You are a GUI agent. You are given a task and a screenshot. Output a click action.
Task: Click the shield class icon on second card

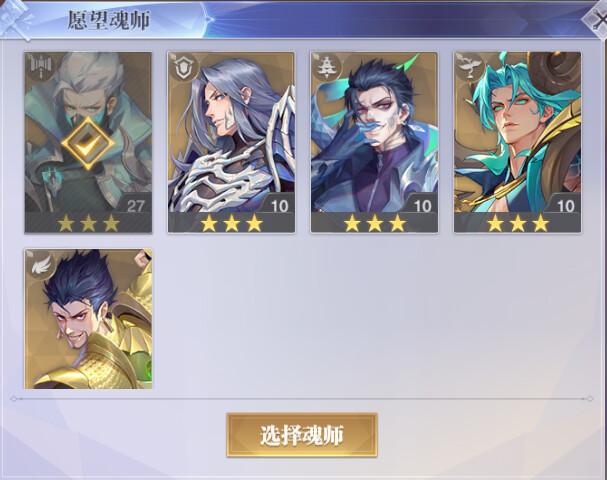tap(183, 67)
